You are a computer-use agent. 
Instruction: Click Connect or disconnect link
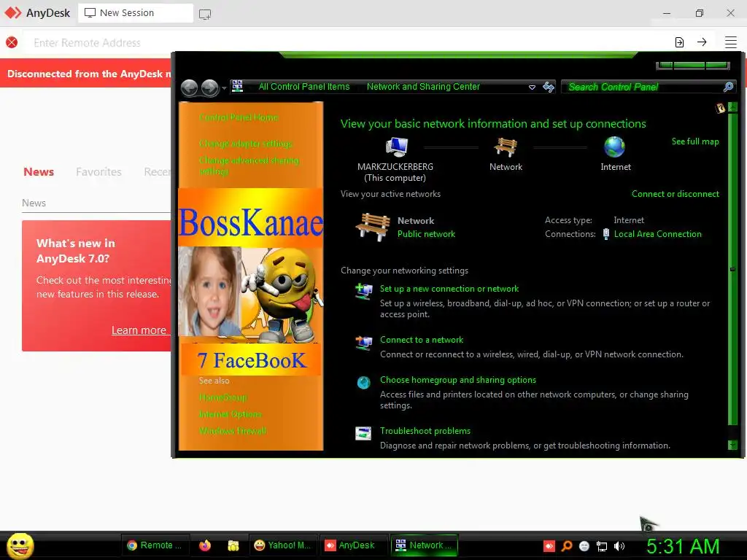pyautogui.click(x=675, y=194)
